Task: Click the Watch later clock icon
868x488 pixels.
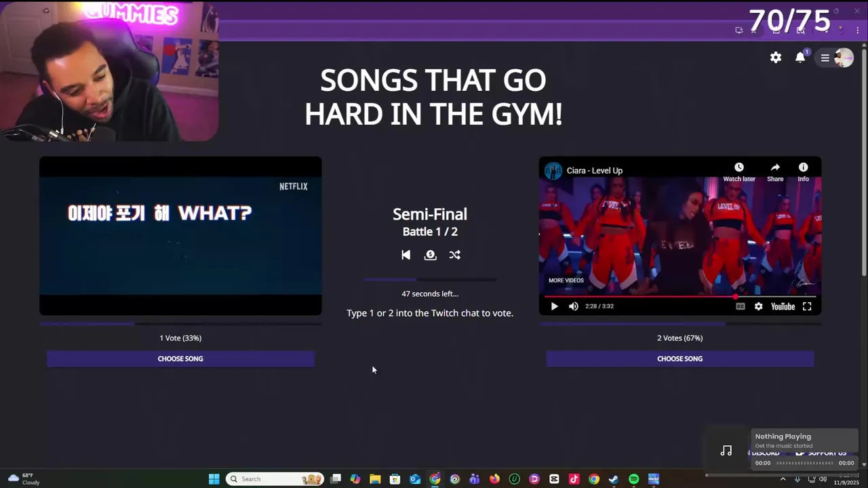Action: (739, 167)
